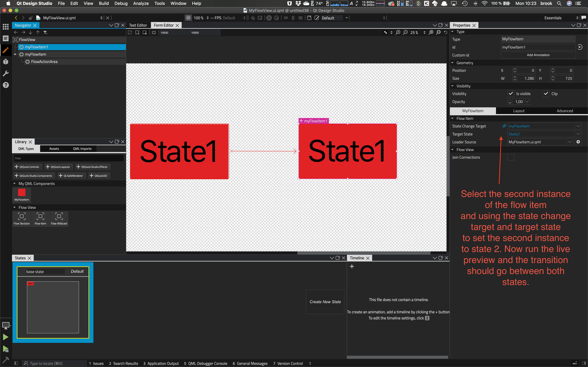Switch to the Text Editor tab
Viewport: 588px width, 367px height.
pyautogui.click(x=138, y=25)
